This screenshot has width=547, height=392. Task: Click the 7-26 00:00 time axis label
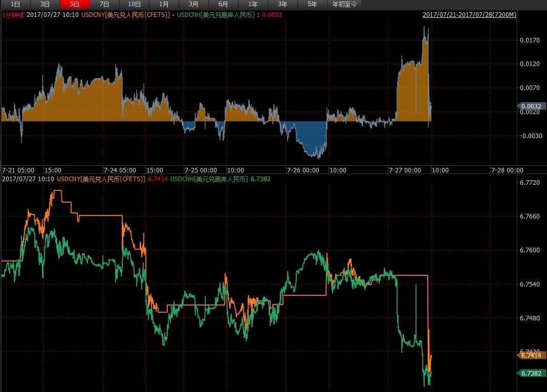coord(303,170)
